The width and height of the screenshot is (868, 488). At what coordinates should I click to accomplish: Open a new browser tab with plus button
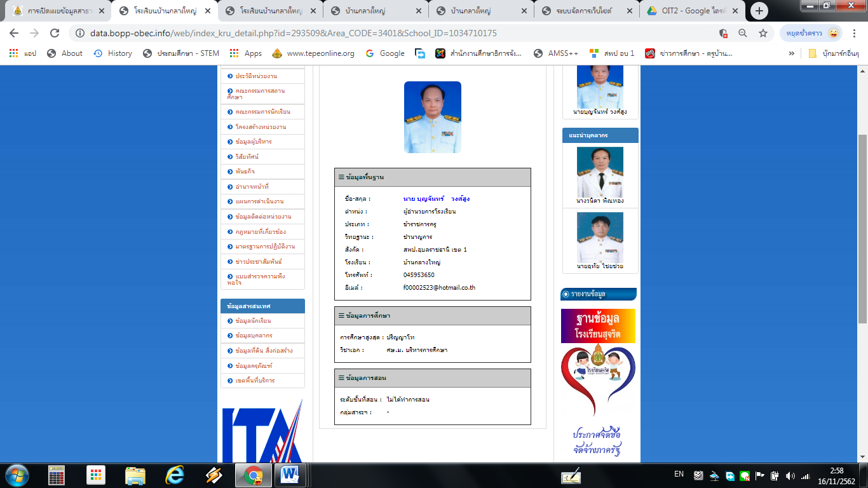[759, 11]
